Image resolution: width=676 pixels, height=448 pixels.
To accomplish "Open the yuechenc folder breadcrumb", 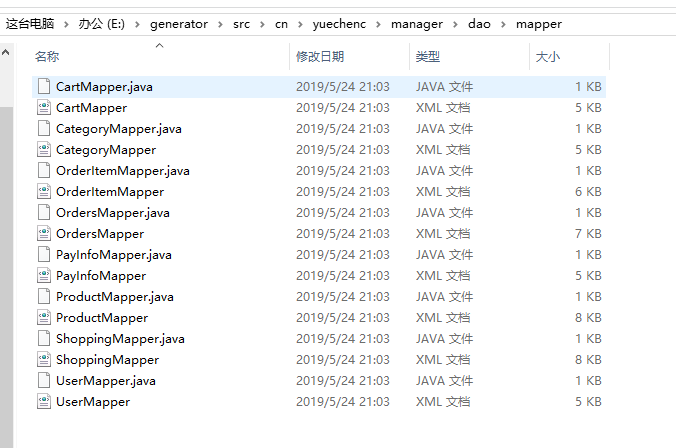I will pyautogui.click(x=339, y=24).
